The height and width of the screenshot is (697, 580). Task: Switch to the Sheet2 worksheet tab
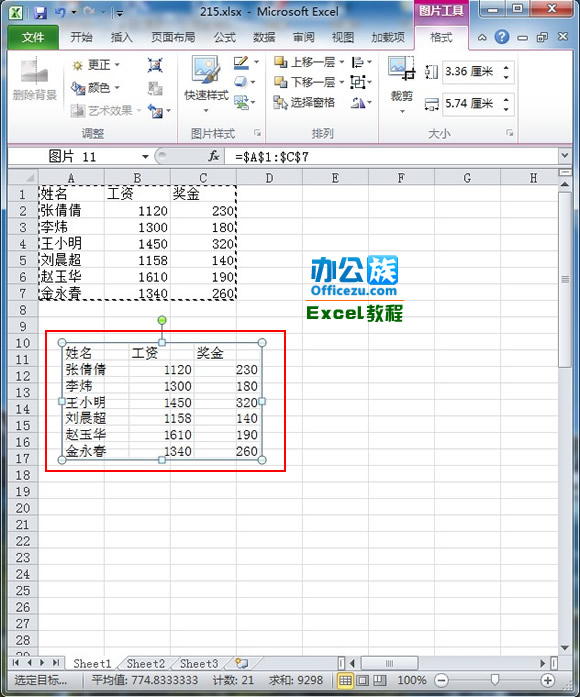tap(146, 664)
